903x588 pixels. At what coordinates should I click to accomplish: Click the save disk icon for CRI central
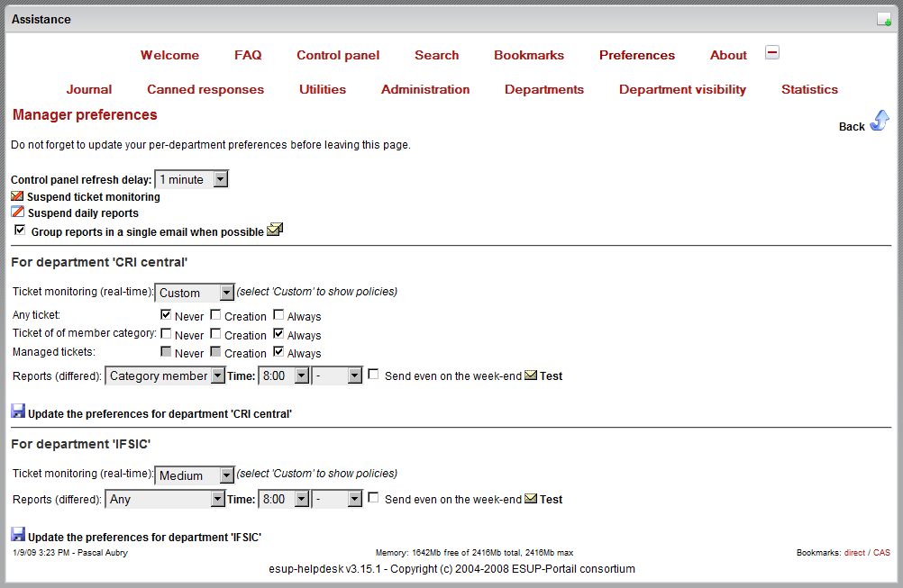[x=18, y=412]
